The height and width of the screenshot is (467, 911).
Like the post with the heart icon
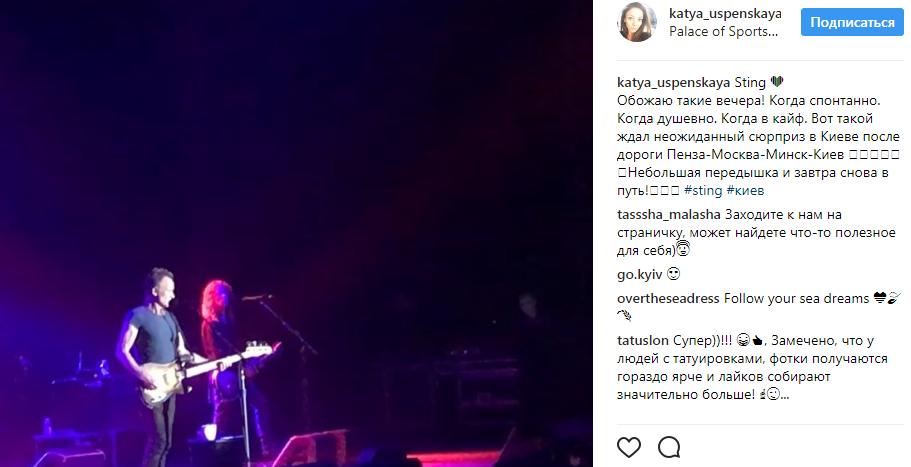[629, 447]
